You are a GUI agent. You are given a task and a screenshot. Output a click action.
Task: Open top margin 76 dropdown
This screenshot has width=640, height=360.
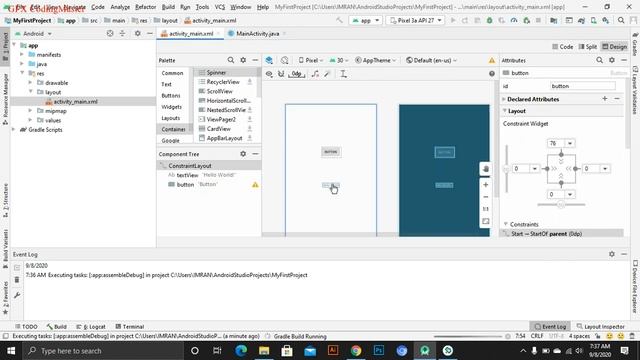(x=570, y=143)
